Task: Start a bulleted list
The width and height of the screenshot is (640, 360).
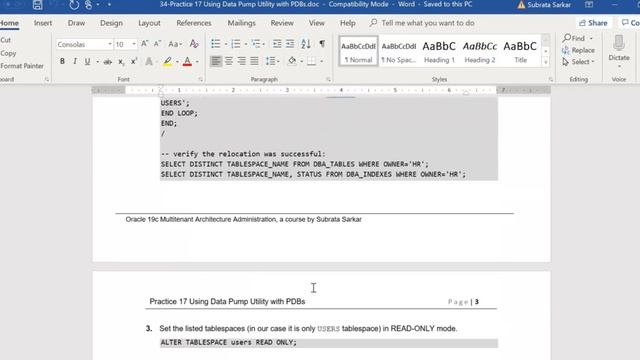Action: click(x=216, y=44)
